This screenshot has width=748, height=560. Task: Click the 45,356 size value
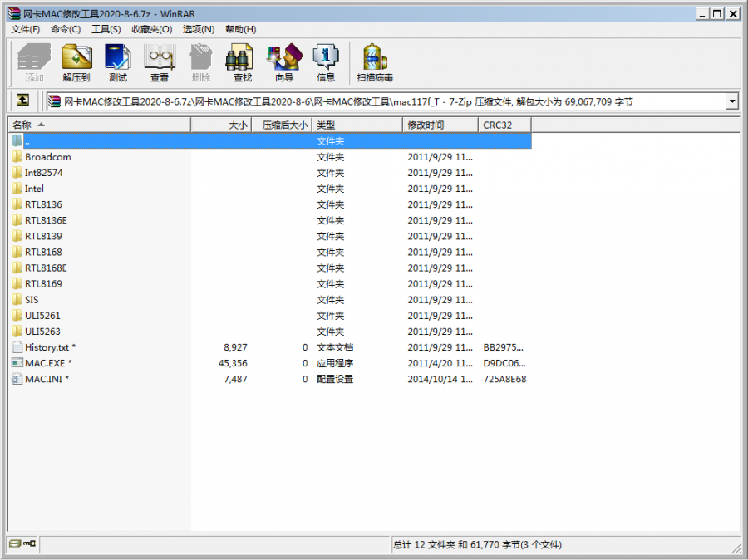pyautogui.click(x=233, y=363)
